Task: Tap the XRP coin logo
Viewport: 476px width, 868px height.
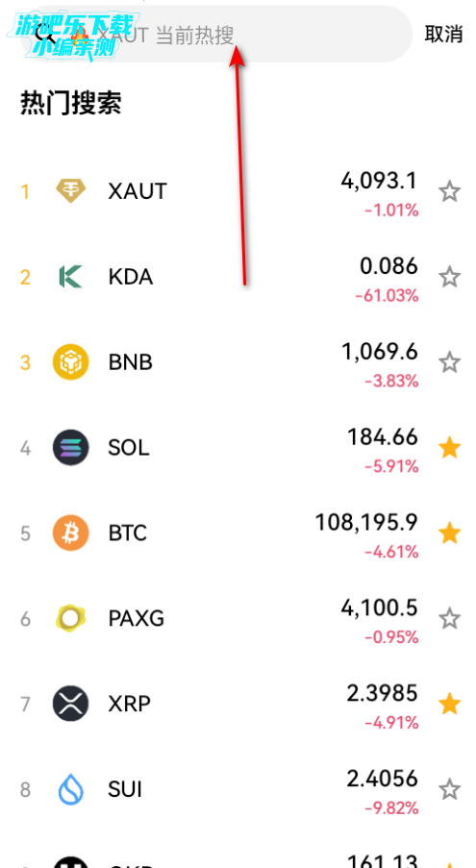Action: 71,704
